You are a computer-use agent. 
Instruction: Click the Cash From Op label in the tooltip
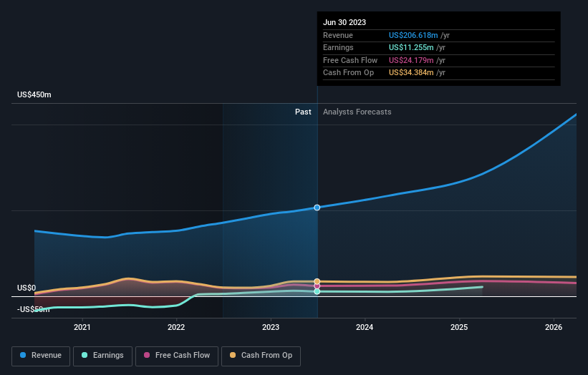(348, 73)
